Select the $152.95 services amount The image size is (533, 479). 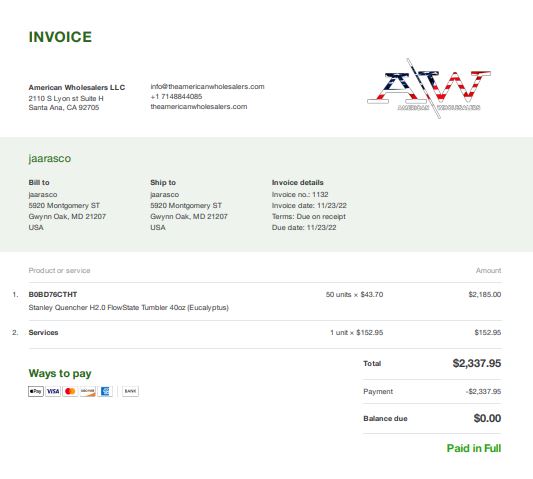pyautogui.click(x=488, y=332)
